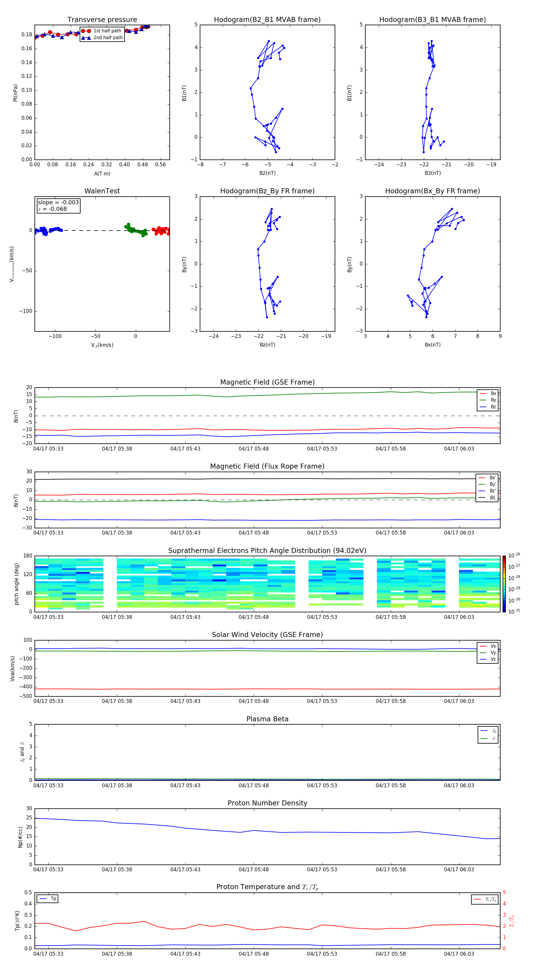535x980 pixels.
Task: Click the 'Hodogram(Bx_By FR frame)' title
Action: pos(432,191)
